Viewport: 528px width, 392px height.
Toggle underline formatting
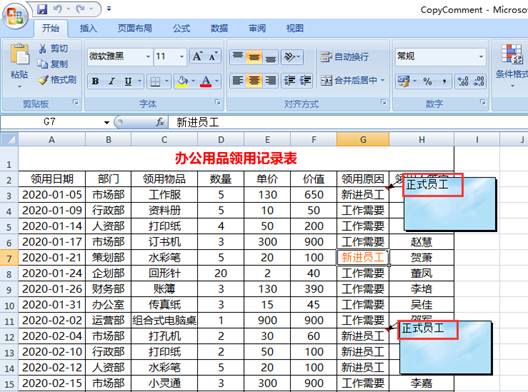[x=128, y=81]
